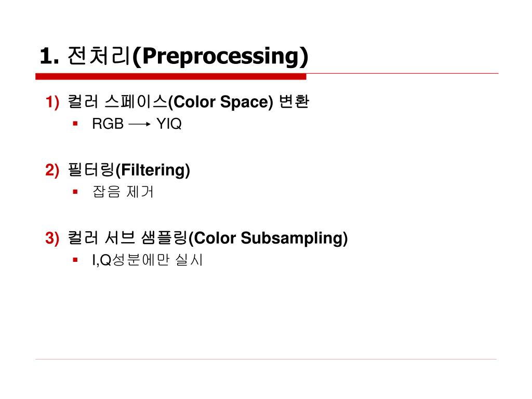Select the heading 컬러 스페이스(Color Space) 변환

tap(188, 101)
